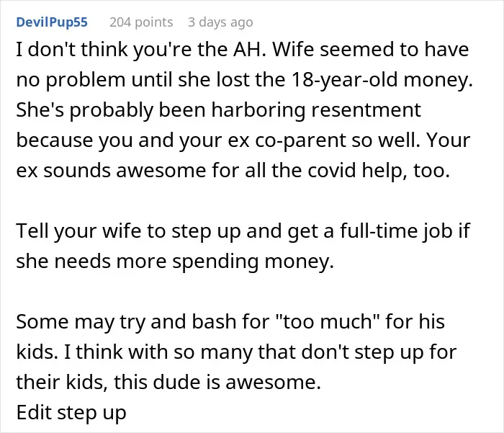Click the 204 points score label
504x433 pixels.
[x=141, y=22]
